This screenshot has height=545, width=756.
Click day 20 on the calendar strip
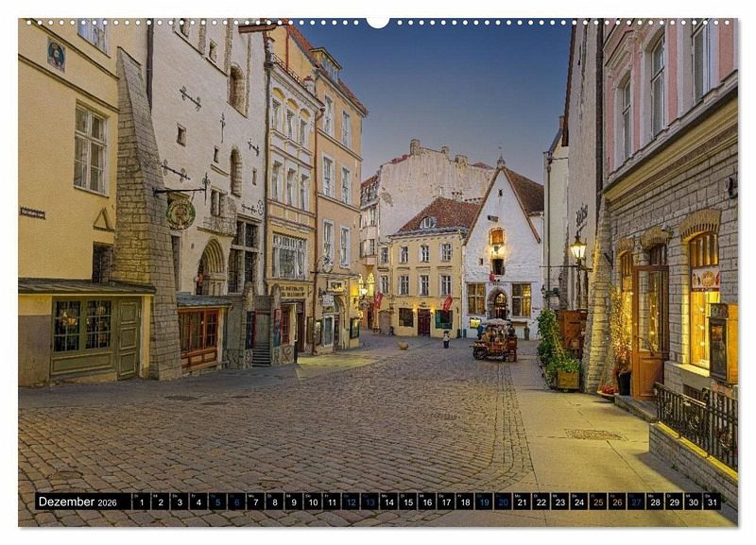pos(503,502)
